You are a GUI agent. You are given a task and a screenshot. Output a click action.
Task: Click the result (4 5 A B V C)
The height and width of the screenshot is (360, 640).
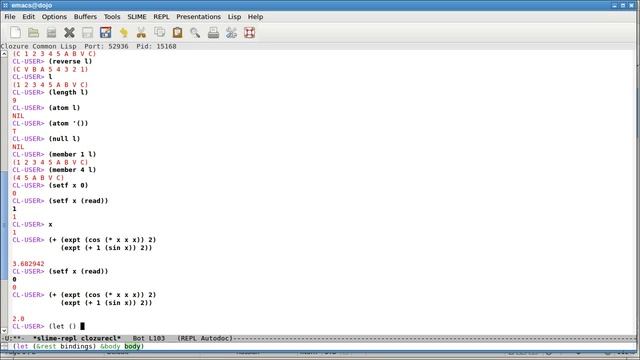point(38,178)
